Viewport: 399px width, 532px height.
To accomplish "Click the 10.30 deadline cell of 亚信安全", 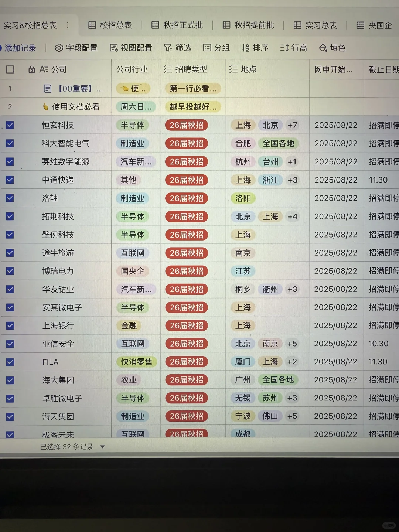I will pos(378,344).
